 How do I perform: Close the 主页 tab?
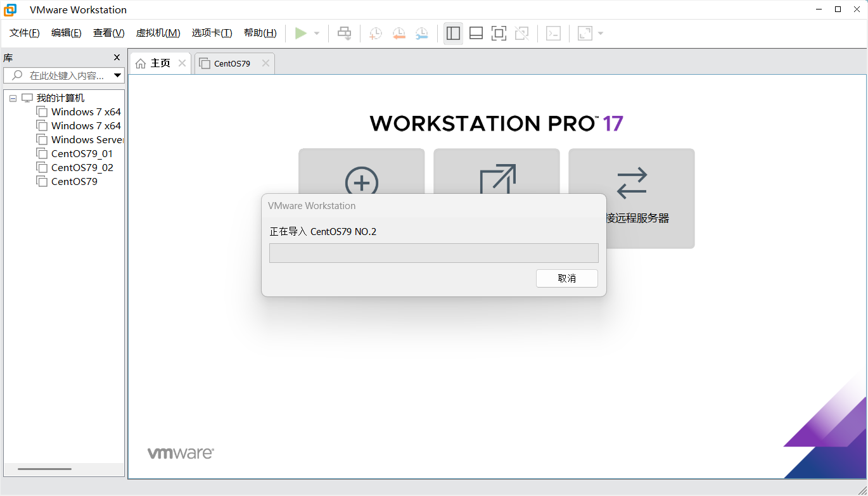(x=182, y=63)
